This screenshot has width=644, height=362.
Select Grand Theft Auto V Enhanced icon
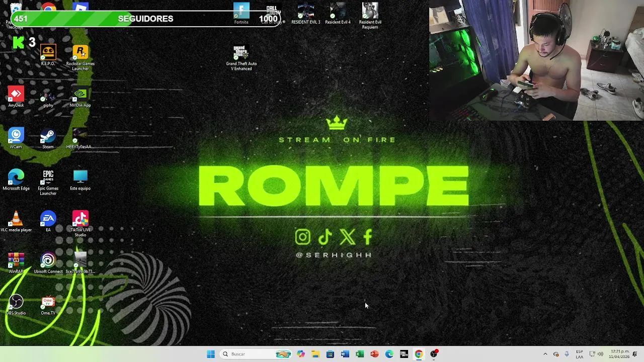click(242, 57)
